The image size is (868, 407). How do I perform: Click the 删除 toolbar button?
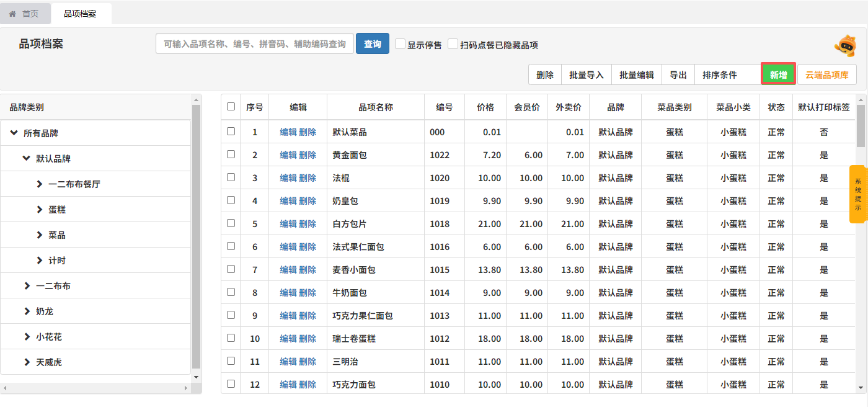coord(545,74)
